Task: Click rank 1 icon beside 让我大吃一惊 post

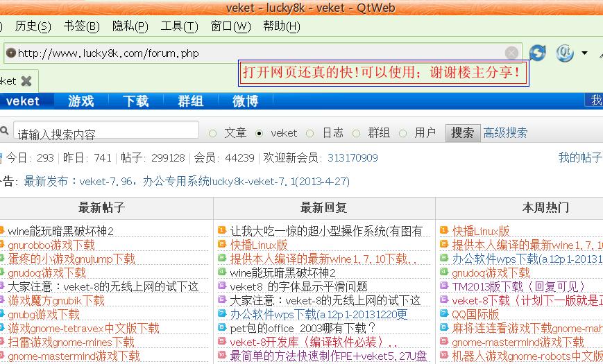Action: tap(222, 230)
